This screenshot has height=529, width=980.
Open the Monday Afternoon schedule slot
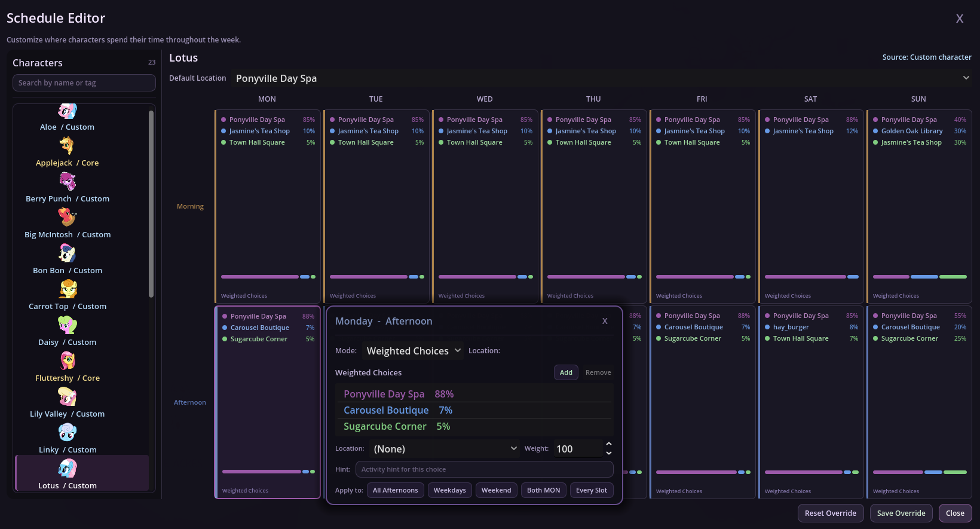[x=268, y=402]
